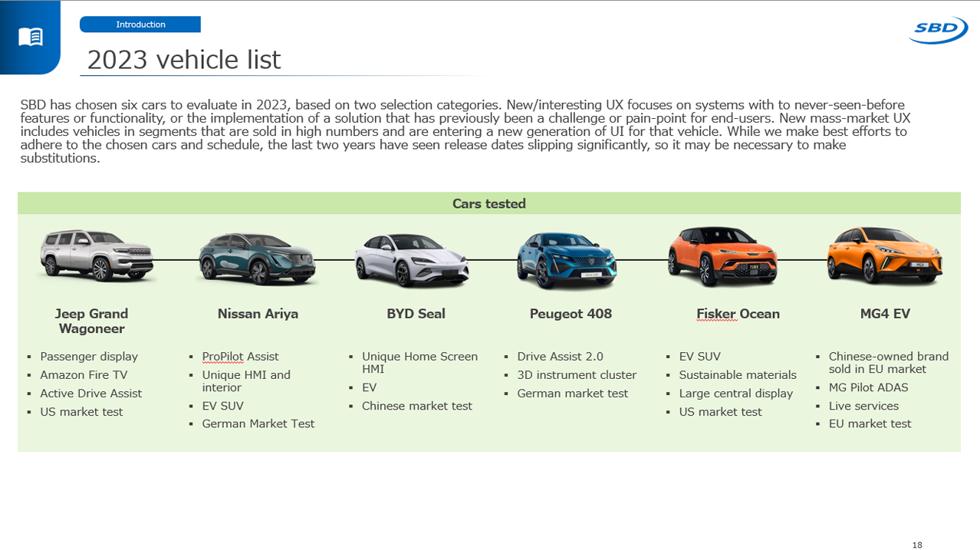
Task: Click 'Unique Home Screen HMI' bullet
Action: pos(419,363)
